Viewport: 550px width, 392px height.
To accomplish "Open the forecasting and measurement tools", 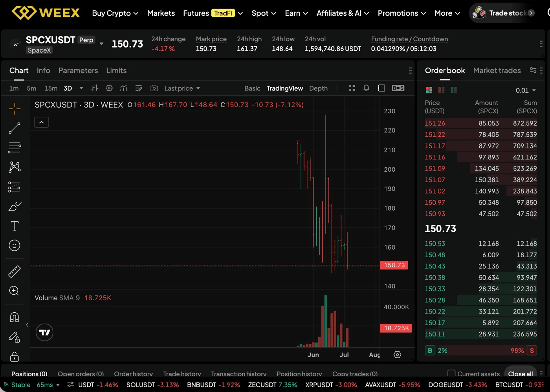I will pos(15,187).
